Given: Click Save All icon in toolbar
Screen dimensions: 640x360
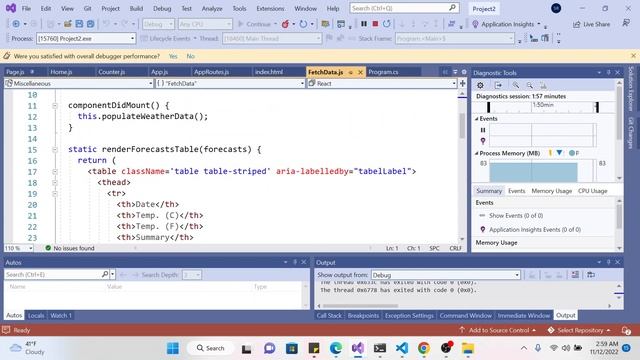Looking at the screenshot, I should coord(91,24).
